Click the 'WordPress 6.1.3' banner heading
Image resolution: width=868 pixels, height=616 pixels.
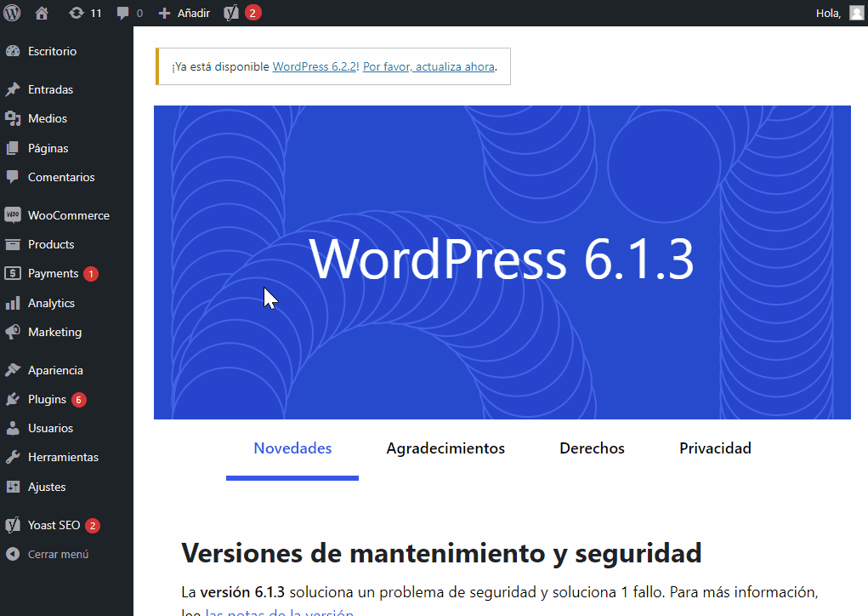[x=501, y=259]
